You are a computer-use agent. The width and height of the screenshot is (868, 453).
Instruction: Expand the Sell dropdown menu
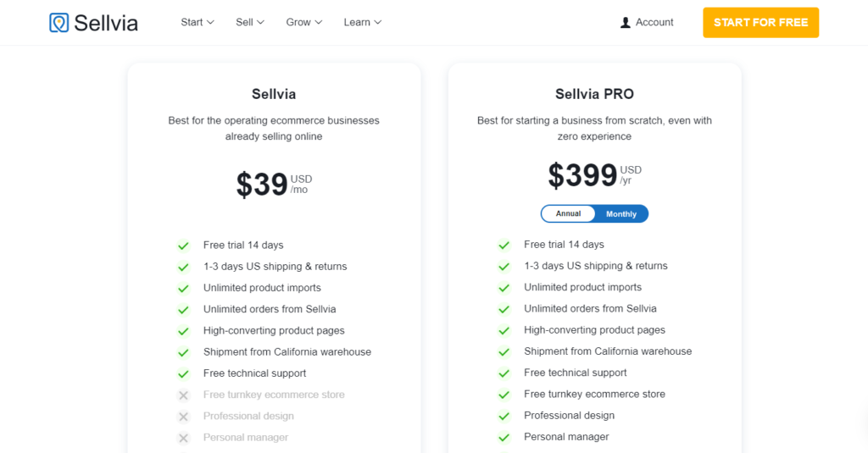(x=250, y=22)
